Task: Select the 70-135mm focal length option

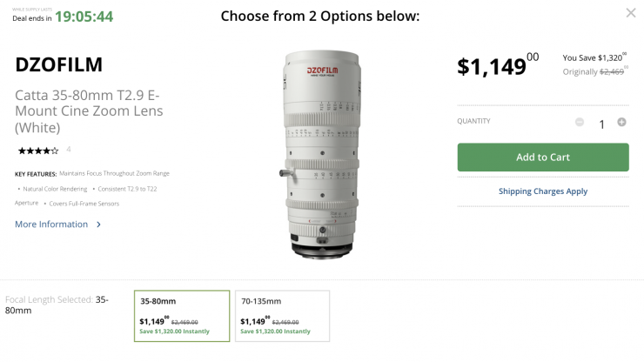Action: click(x=282, y=316)
